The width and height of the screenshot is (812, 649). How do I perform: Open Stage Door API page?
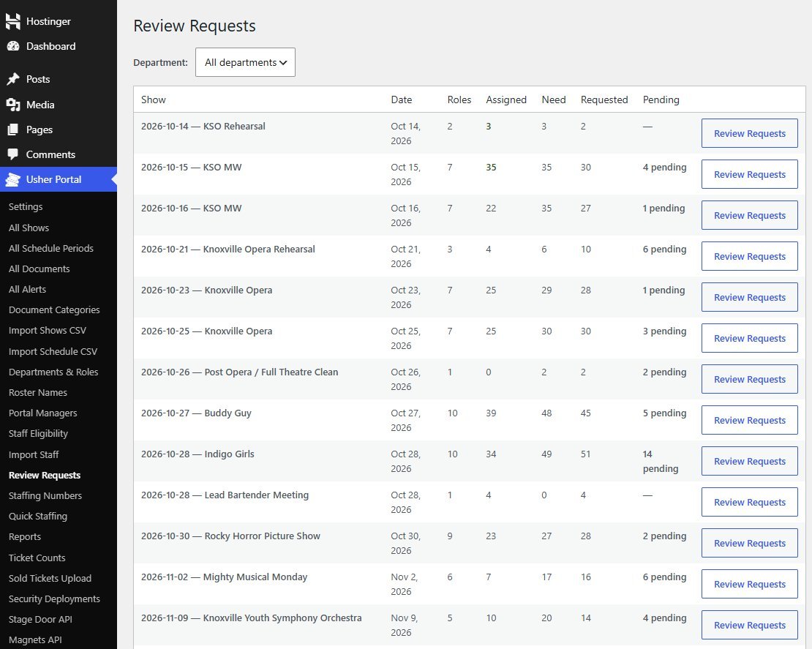pyautogui.click(x=40, y=620)
